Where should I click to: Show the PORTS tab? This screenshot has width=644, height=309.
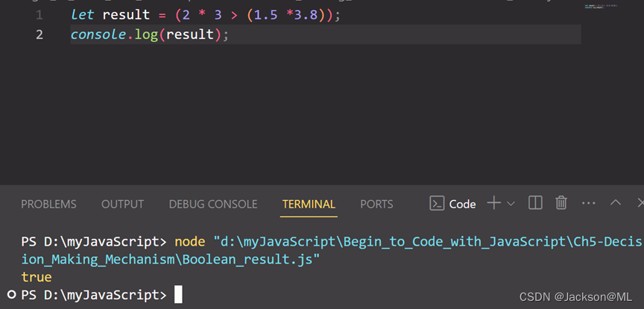point(377,204)
